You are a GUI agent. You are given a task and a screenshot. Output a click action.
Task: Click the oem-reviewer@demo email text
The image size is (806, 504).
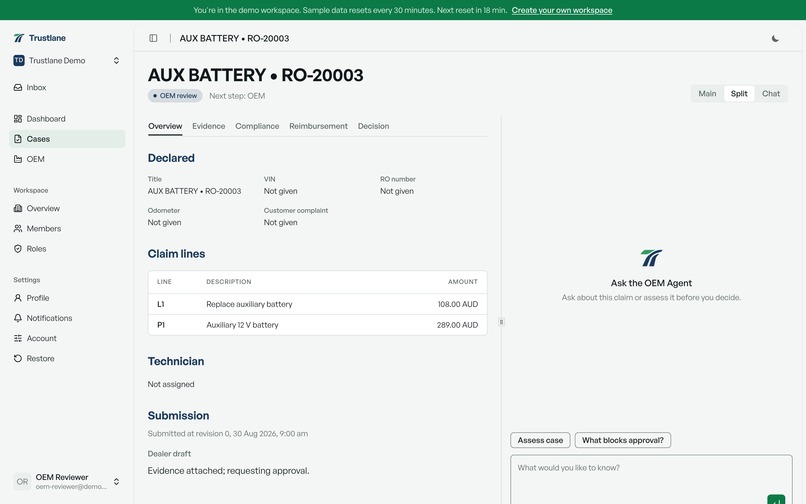pos(71,487)
